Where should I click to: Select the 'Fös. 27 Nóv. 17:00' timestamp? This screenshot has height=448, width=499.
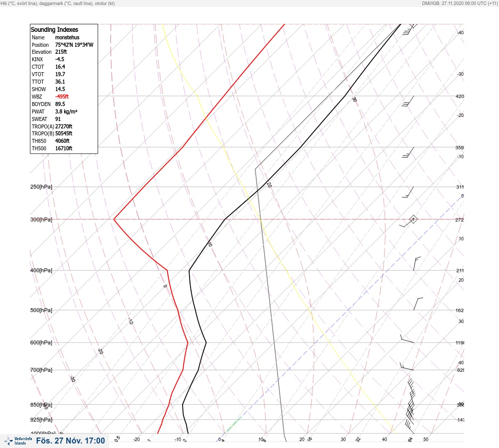[x=70, y=441]
